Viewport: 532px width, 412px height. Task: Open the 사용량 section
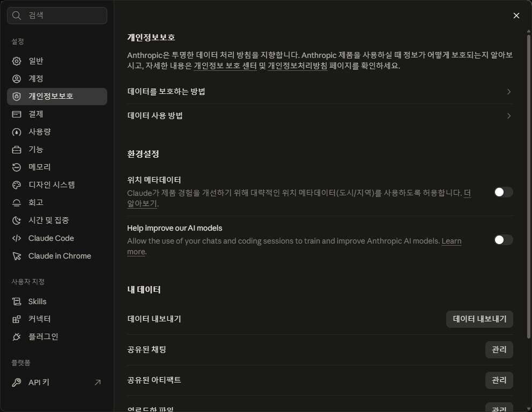click(x=57, y=131)
